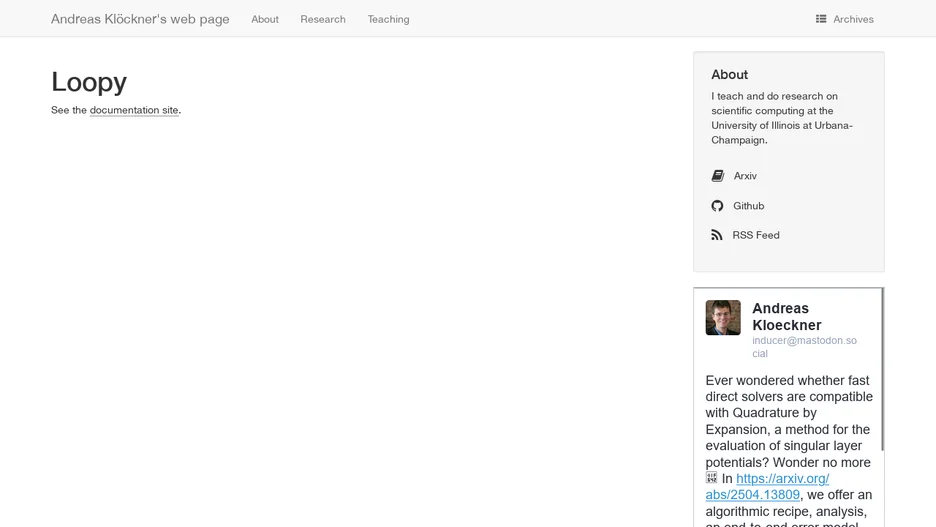The height and width of the screenshot is (527, 936).
Task: Click the Github octocat icon
Action: point(717,205)
